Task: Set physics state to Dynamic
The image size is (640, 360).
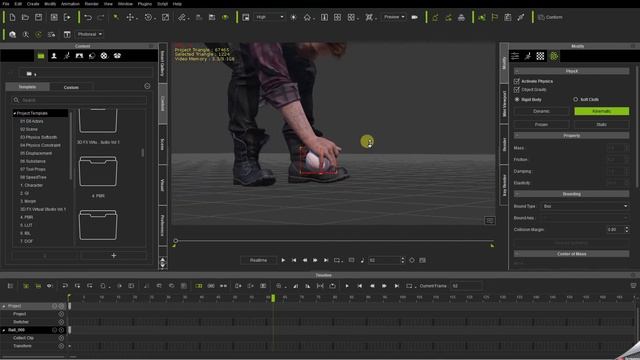Action: pyautogui.click(x=541, y=111)
